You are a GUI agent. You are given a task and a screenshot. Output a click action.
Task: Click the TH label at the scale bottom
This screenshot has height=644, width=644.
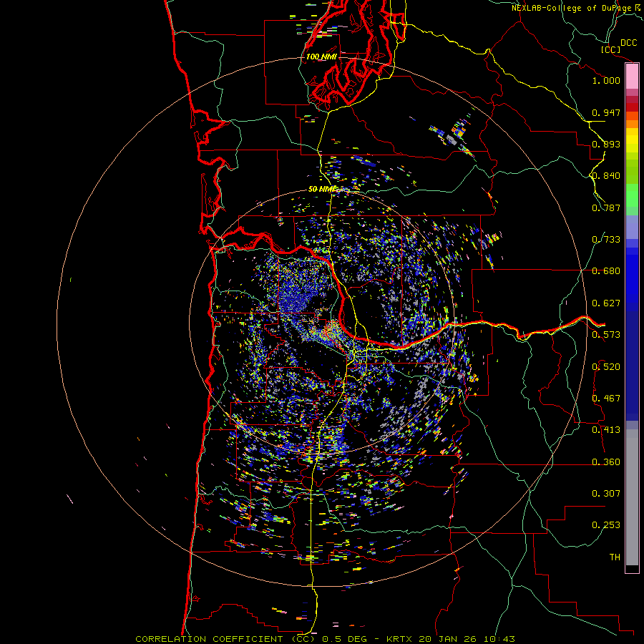click(x=615, y=557)
